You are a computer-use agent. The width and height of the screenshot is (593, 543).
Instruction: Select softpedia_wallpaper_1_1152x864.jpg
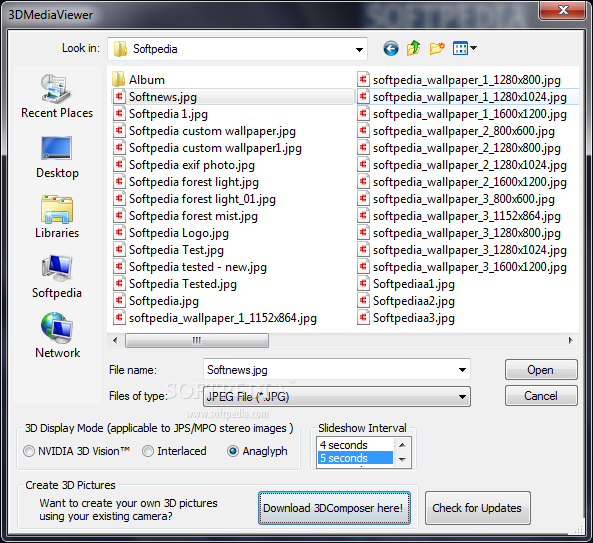click(x=223, y=318)
